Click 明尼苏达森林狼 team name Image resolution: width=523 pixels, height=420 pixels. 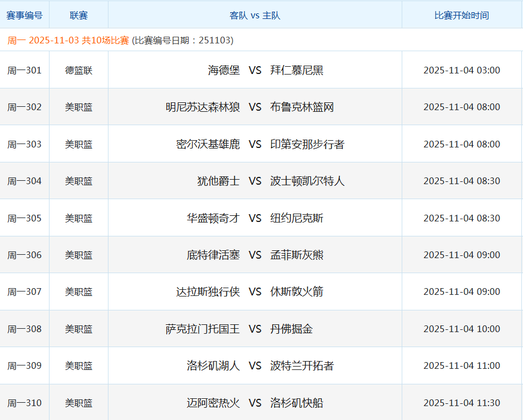[x=203, y=107]
